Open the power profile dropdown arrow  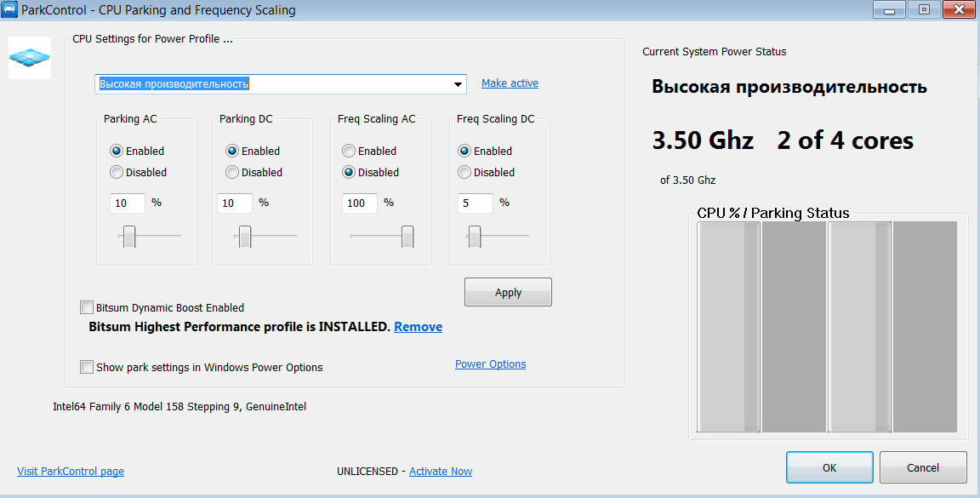[459, 83]
